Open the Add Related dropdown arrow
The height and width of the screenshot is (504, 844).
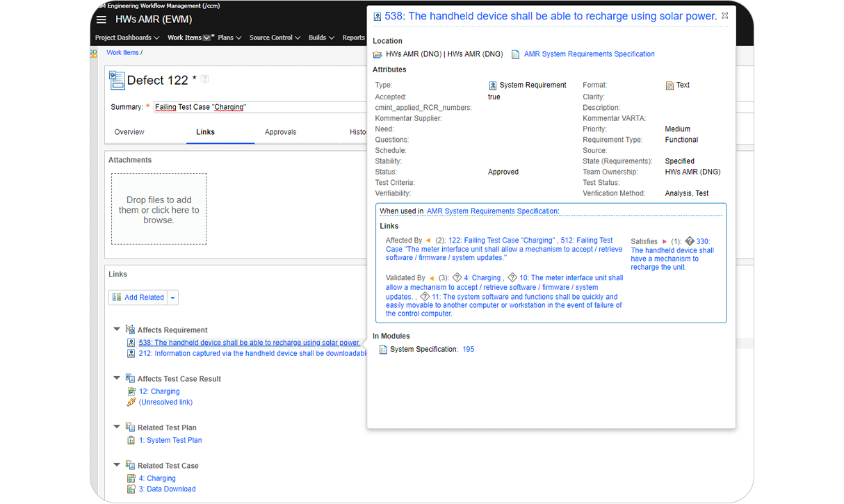point(173,296)
